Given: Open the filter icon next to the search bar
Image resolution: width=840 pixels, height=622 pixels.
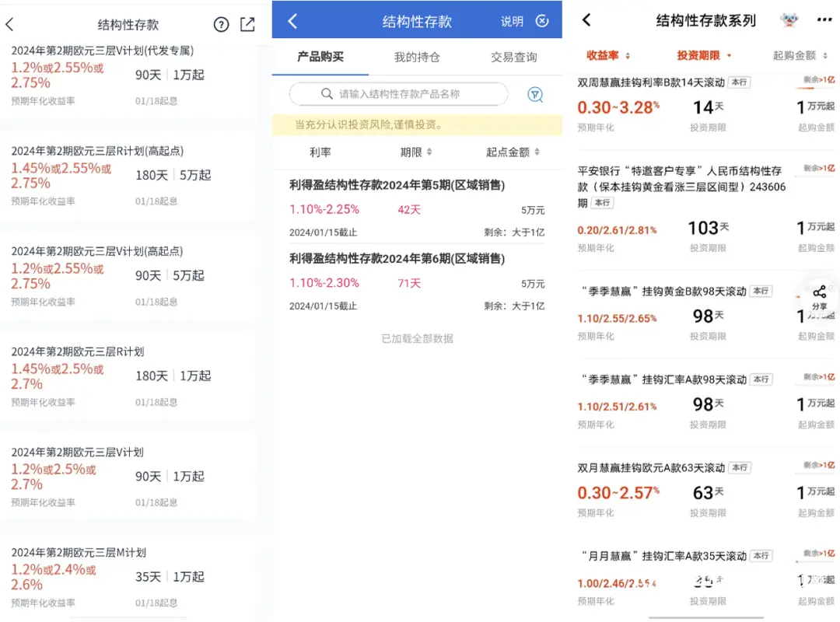Looking at the screenshot, I should click(x=535, y=94).
